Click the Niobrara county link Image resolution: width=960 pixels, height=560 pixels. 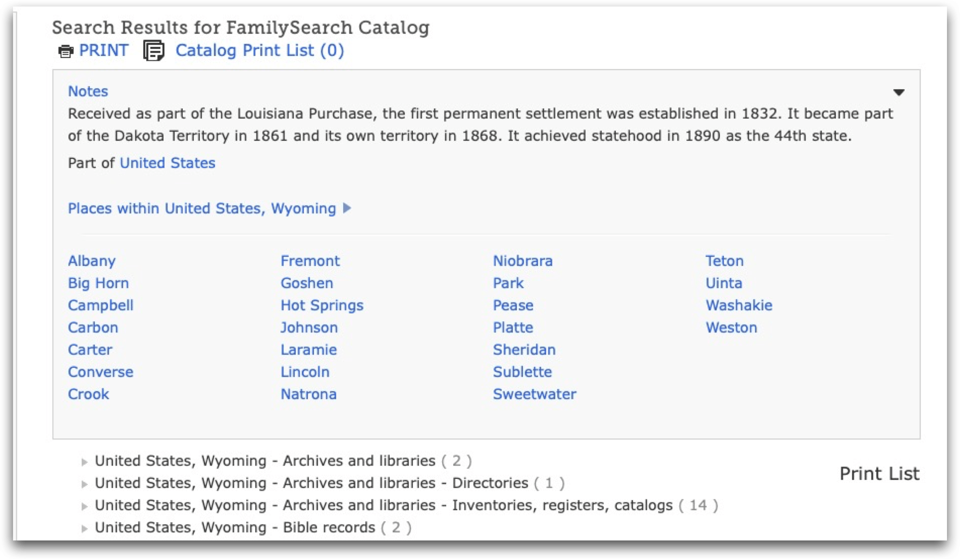pos(522,261)
